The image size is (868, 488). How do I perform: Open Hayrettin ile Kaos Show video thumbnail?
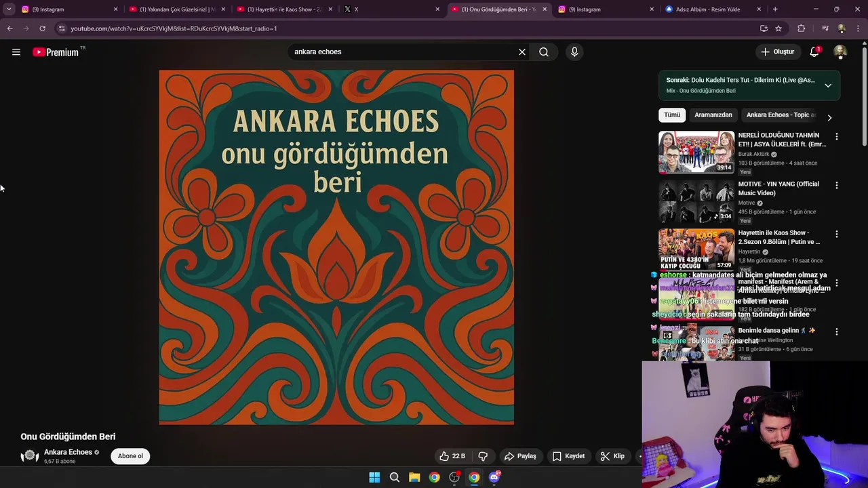click(696, 249)
